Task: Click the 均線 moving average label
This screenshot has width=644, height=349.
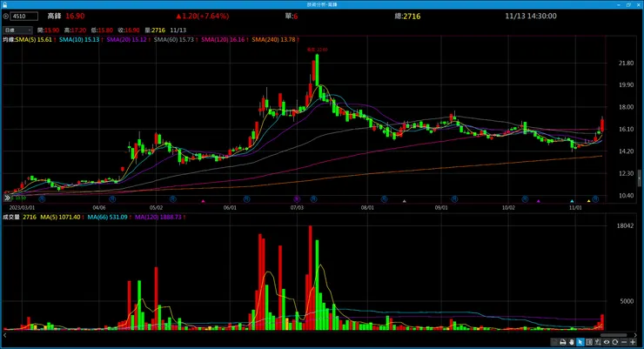Action: 9,39
